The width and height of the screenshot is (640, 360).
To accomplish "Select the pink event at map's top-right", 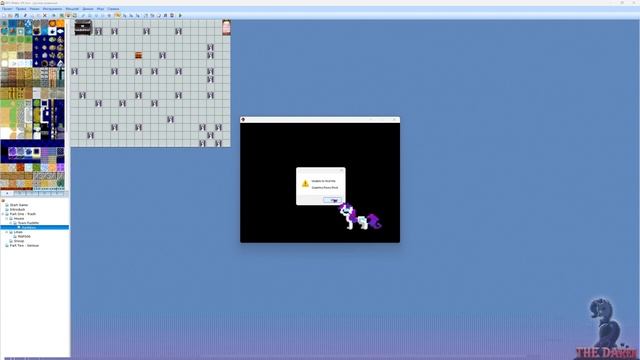I will [x=226, y=27].
